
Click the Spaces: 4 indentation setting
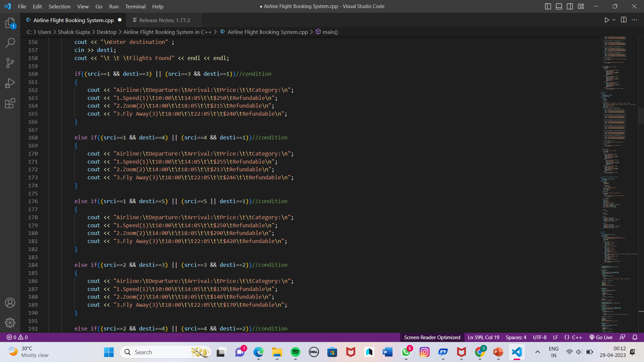(516, 337)
